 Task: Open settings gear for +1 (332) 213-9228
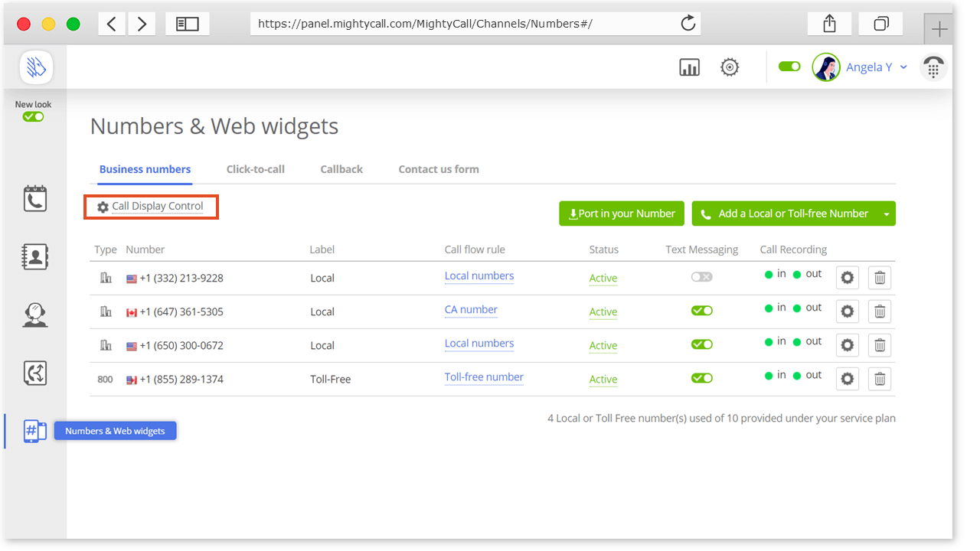(848, 278)
